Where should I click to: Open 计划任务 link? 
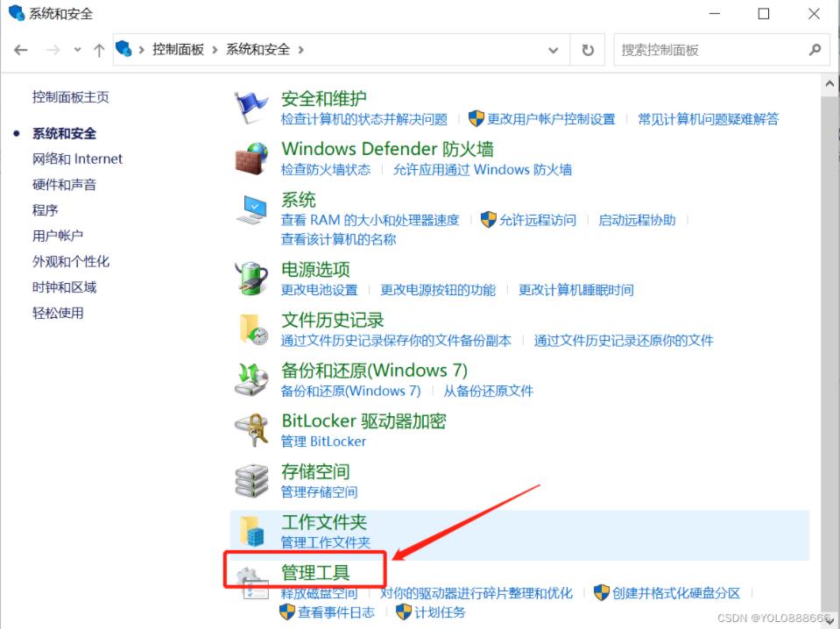(x=440, y=612)
